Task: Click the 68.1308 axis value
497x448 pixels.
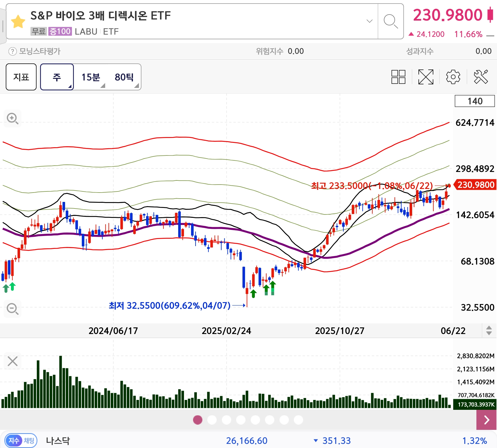Action: point(477,261)
